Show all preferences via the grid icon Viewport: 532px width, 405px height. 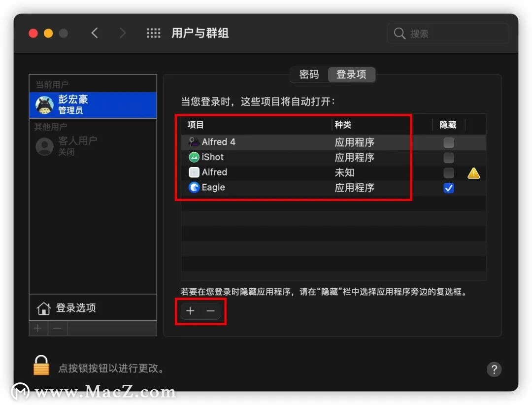[154, 33]
